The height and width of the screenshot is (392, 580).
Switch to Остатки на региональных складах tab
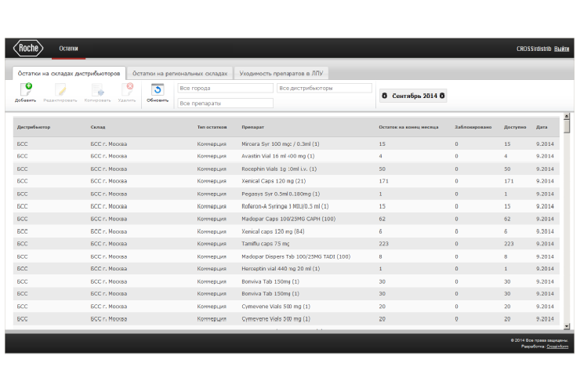(179, 73)
